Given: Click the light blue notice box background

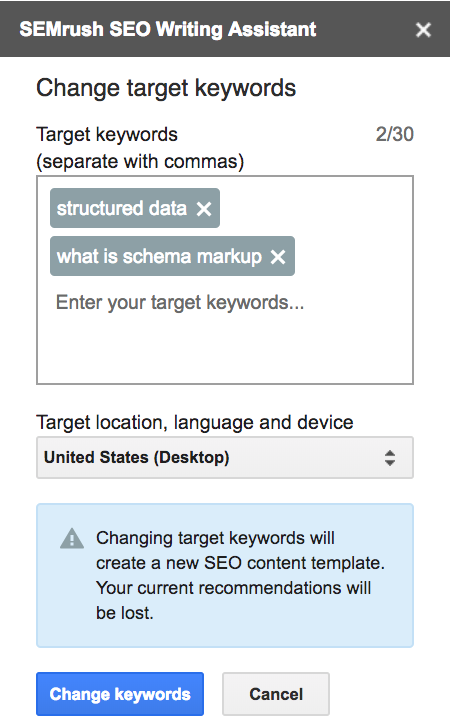Looking at the screenshot, I should tap(225, 635).
